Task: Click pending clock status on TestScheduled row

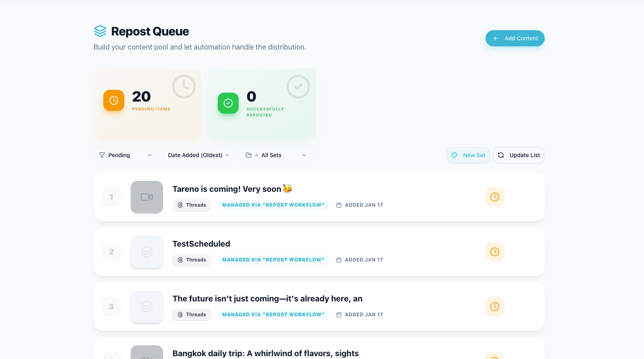Action: pos(494,252)
